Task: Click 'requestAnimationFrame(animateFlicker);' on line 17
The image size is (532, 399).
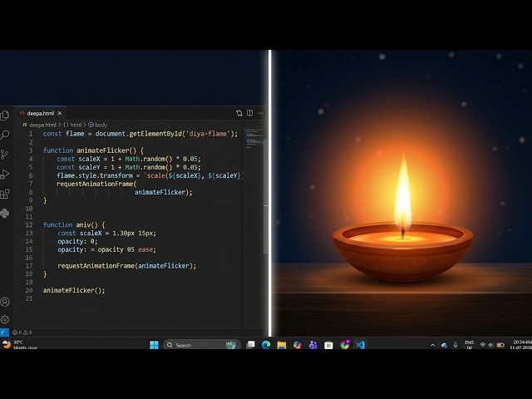Action: [x=127, y=266]
